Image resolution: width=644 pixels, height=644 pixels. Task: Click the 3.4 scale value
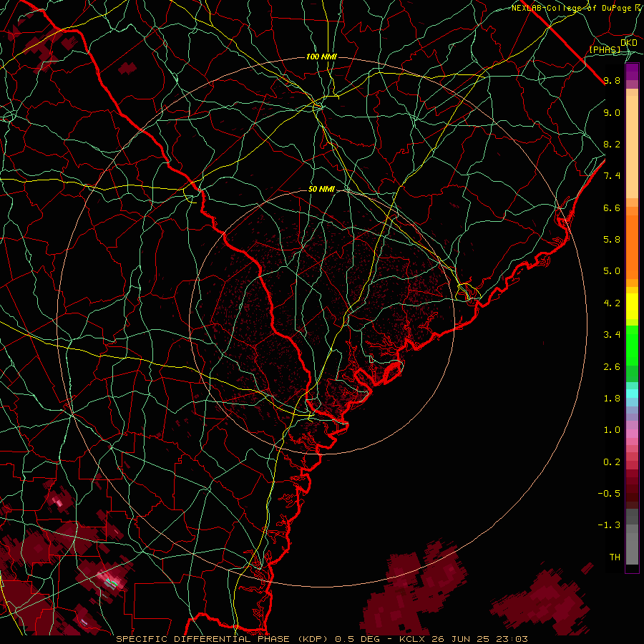[x=612, y=335]
